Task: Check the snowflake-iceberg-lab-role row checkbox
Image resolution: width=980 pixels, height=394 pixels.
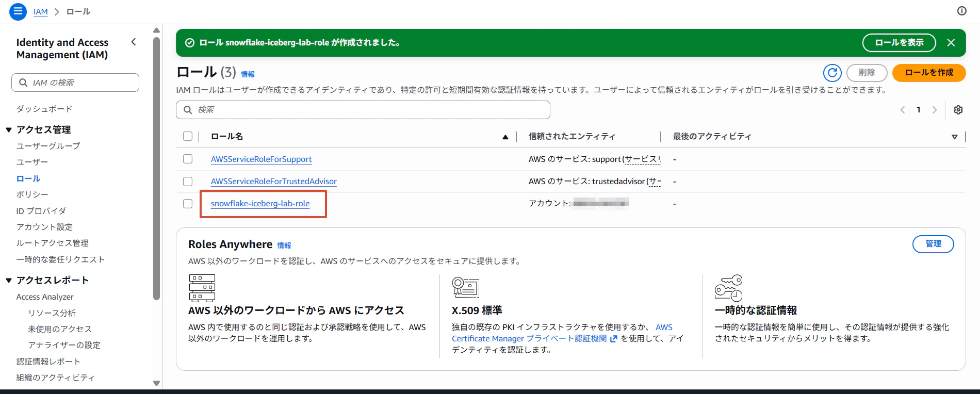Action: [188, 204]
